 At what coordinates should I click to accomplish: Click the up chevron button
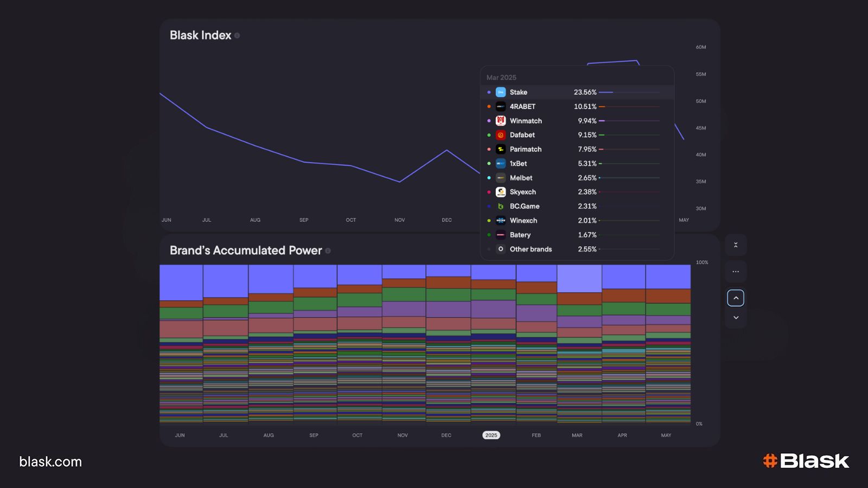click(736, 298)
